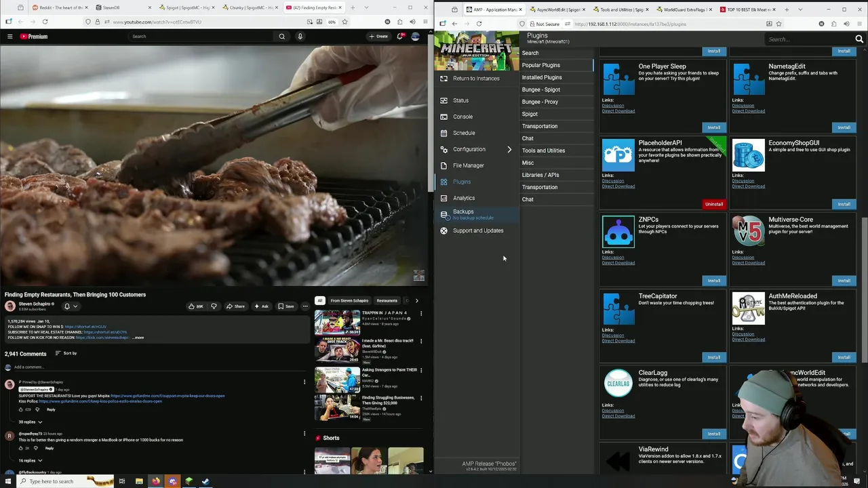
Task: Like the pinned comment with 629 likes
Action: tap(20, 409)
